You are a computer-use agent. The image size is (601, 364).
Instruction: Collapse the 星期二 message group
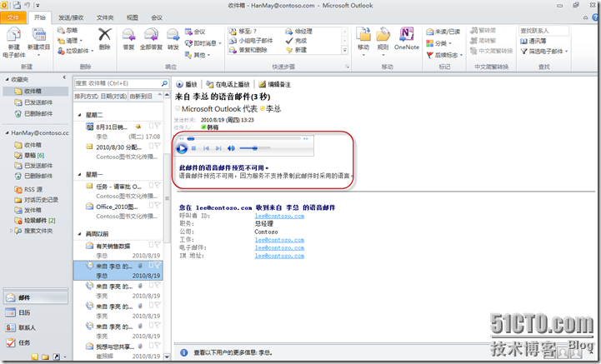point(80,115)
